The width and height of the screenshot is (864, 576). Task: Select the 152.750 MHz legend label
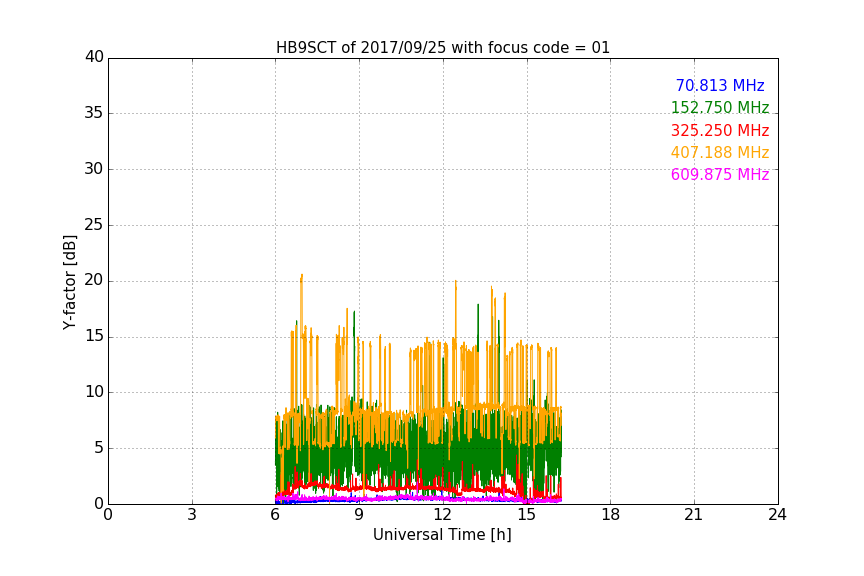pyautogui.click(x=720, y=107)
